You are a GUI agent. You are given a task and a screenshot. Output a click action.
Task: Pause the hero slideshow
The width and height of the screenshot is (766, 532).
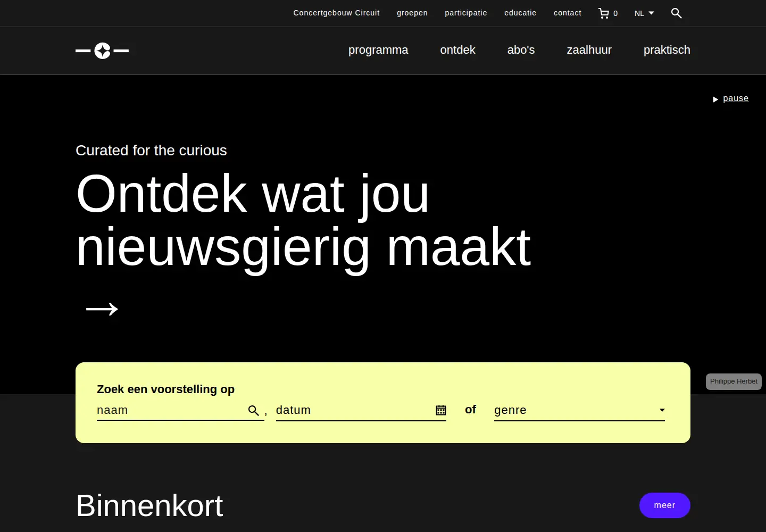[731, 98]
